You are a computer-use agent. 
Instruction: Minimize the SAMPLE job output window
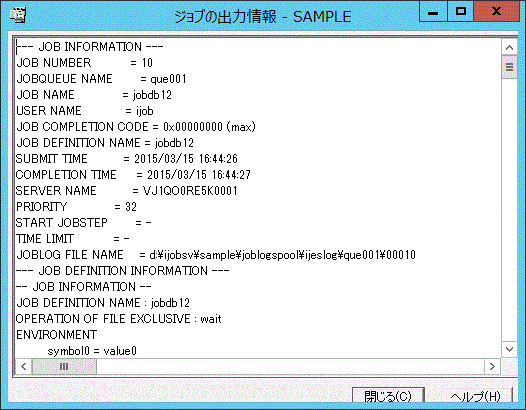click(x=433, y=11)
